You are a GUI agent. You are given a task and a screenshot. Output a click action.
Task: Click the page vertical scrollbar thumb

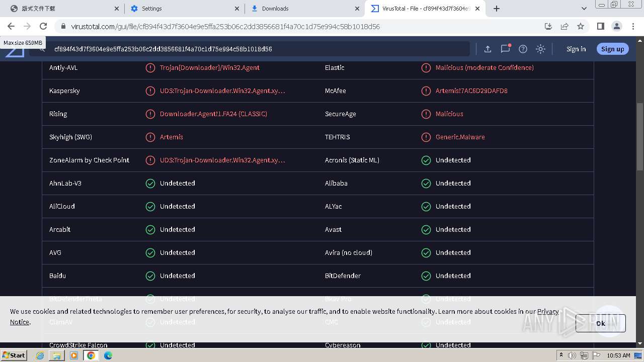coord(640,137)
